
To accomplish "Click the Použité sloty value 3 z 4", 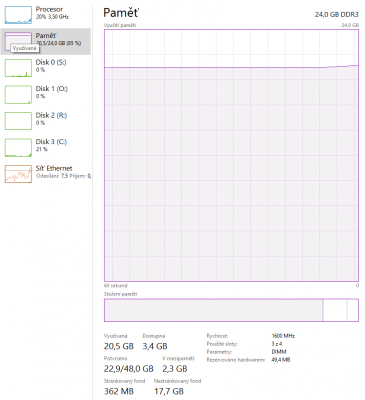I will [x=277, y=344].
